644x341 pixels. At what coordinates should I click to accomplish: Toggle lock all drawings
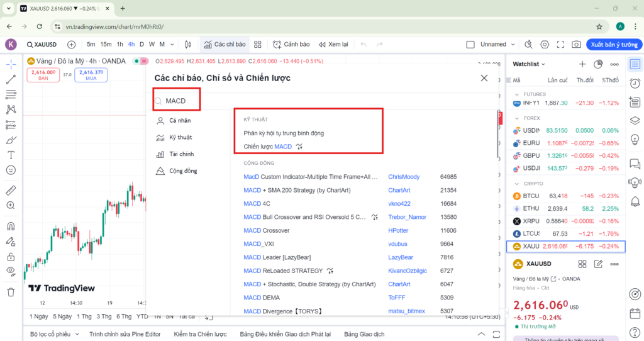point(11,257)
